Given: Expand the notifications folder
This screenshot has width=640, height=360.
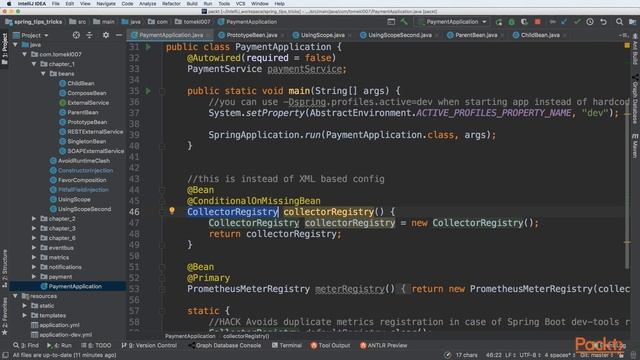Looking at the screenshot, I should tap(34, 267).
